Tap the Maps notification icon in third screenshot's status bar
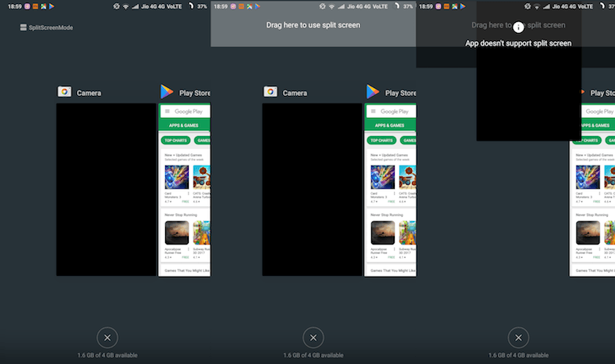The image size is (615, 364). pos(455,6)
